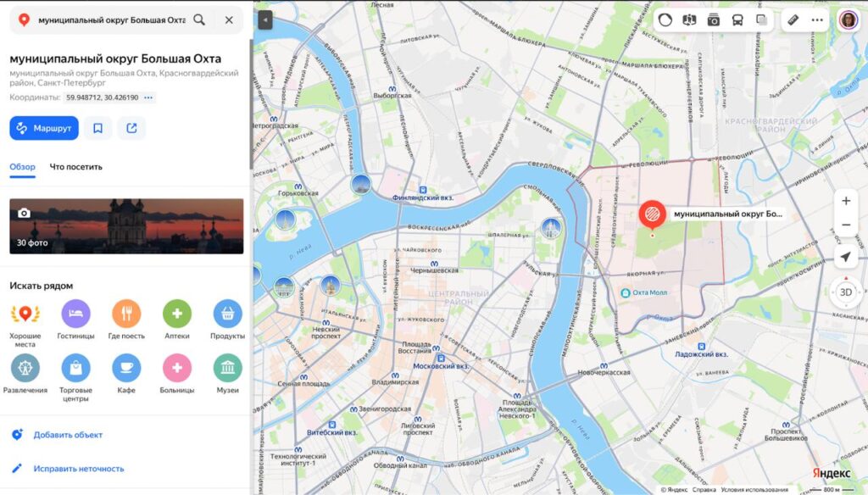Expand coordinates options with three dots
Viewport: 868px width, 495px height.
click(x=148, y=97)
